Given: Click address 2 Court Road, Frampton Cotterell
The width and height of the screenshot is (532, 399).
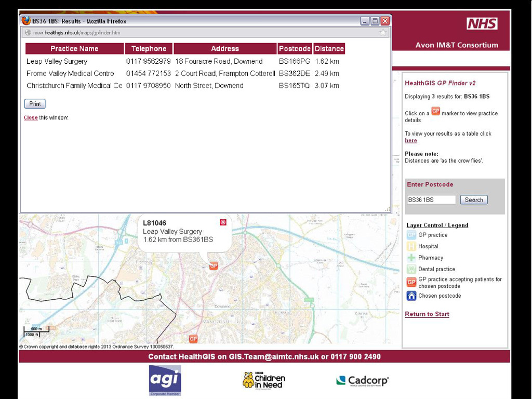Looking at the screenshot, I should click(225, 74).
